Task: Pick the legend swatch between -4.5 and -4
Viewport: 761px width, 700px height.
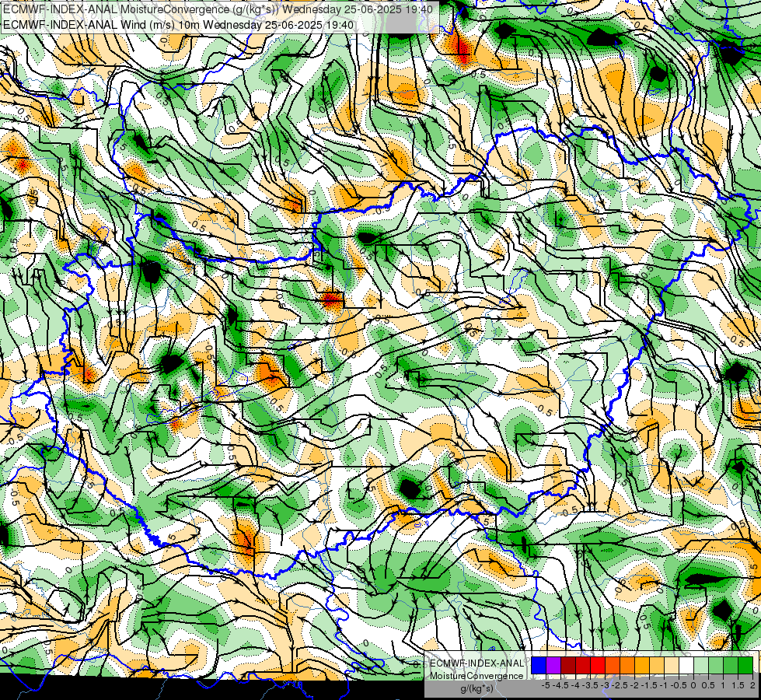Action: (568, 666)
